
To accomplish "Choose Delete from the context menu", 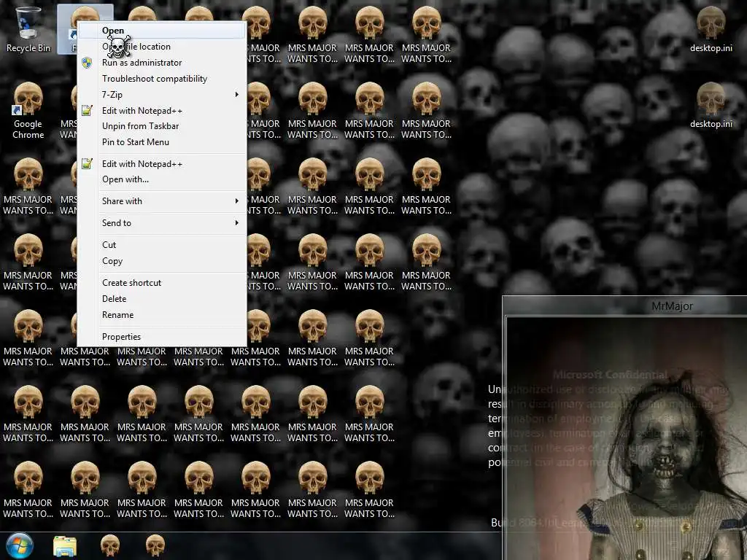I will (162, 298).
